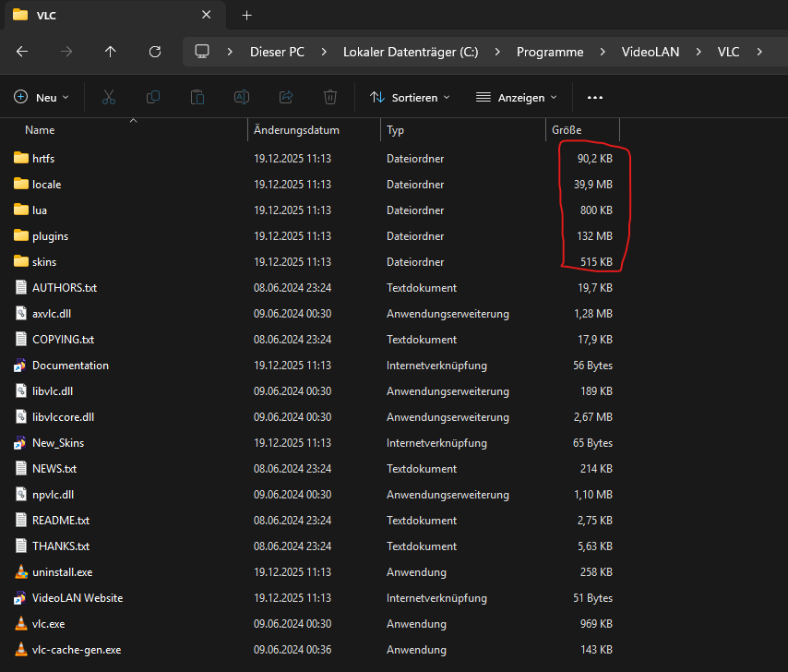This screenshot has height=672, width=788.
Task: Expand chevron after Programme breadcrumb
Action: click(x=603, y=52)
